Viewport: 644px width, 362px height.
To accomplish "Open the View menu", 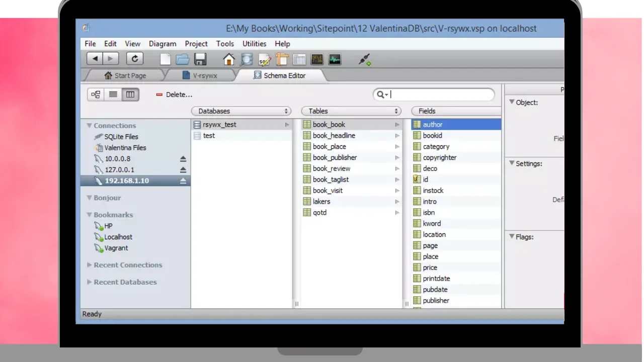I will point(133,44).
